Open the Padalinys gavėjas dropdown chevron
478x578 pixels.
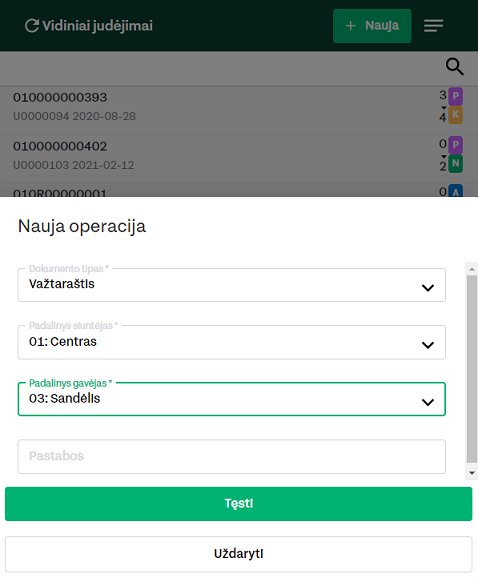point(428,402)
